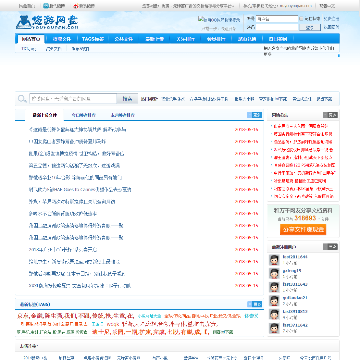Click the orange number 318893 in the sidebar
The image size is (360, 360).
click(x=305, y=218)
